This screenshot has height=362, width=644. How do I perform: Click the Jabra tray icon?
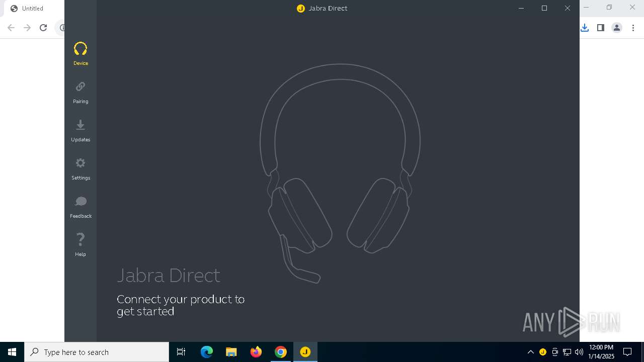click(x=542, y=352)
